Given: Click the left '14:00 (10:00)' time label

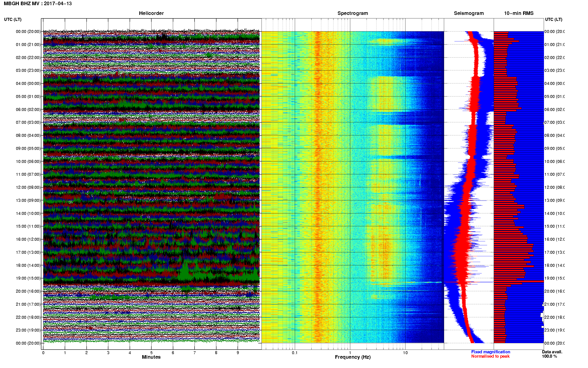Looking at the screenshot, I should coord(28,213).
